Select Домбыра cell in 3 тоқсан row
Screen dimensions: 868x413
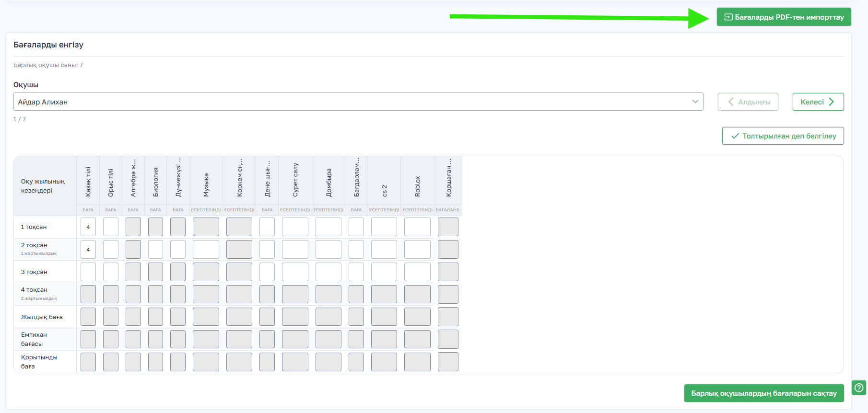[x=328, y=272]
